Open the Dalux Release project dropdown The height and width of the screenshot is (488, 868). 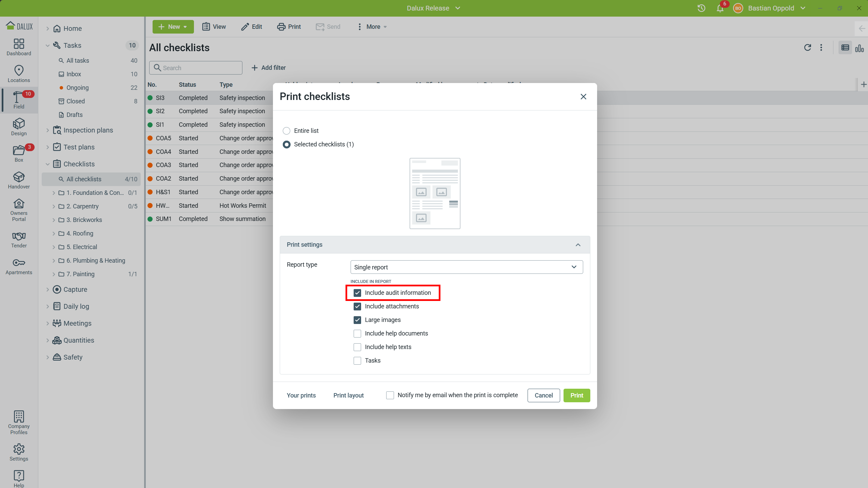point(434,8)
